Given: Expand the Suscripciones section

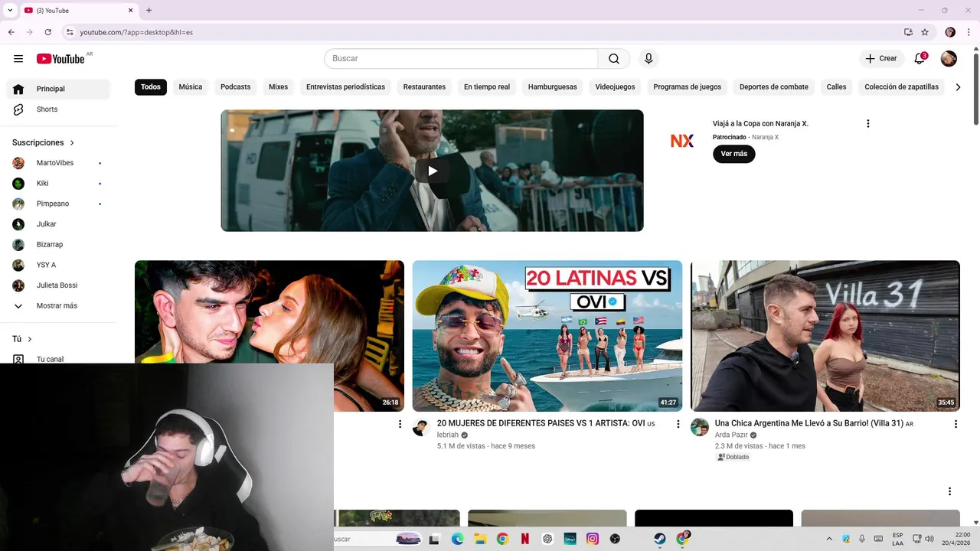Looking at the screenshot, I should 44,142.
